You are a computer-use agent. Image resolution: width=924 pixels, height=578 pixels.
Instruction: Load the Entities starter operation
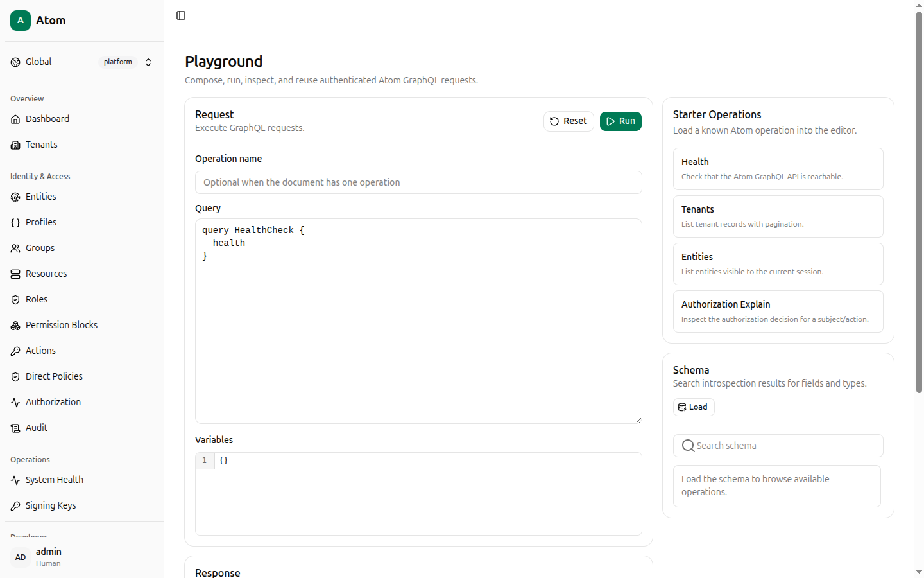point(778,264)
